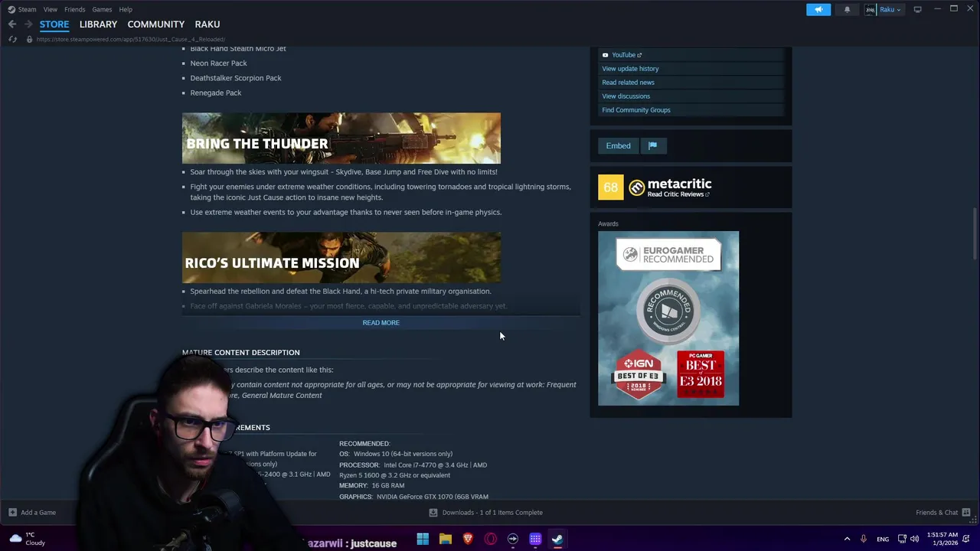Click View discussions link
This screenshot has height=551, width=980.
pos(626,96)
